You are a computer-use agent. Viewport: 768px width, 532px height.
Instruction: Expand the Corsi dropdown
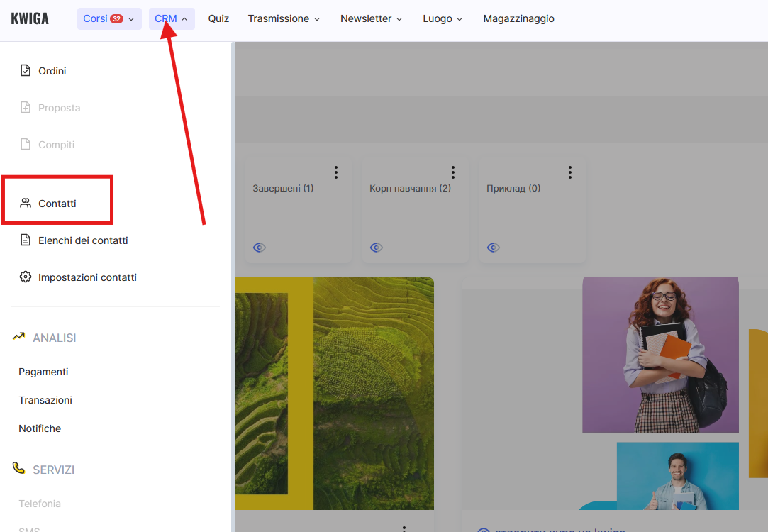108,19
